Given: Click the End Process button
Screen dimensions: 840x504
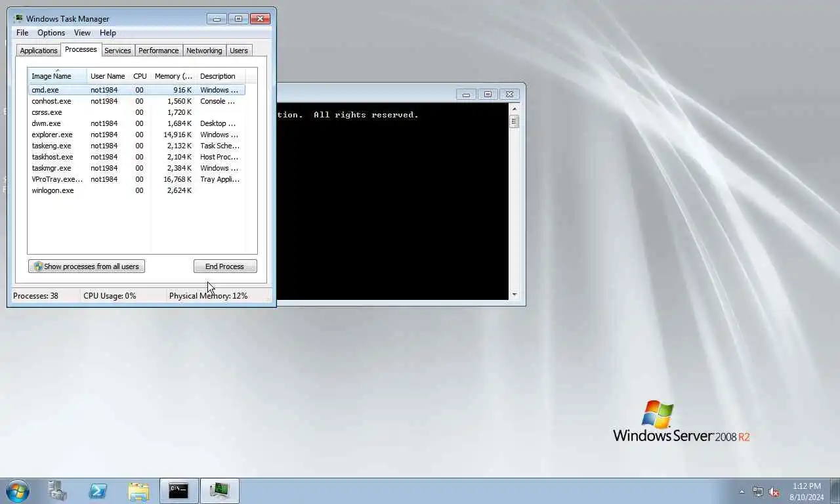Looking at the screenshot, I should [x=225, y=266].
